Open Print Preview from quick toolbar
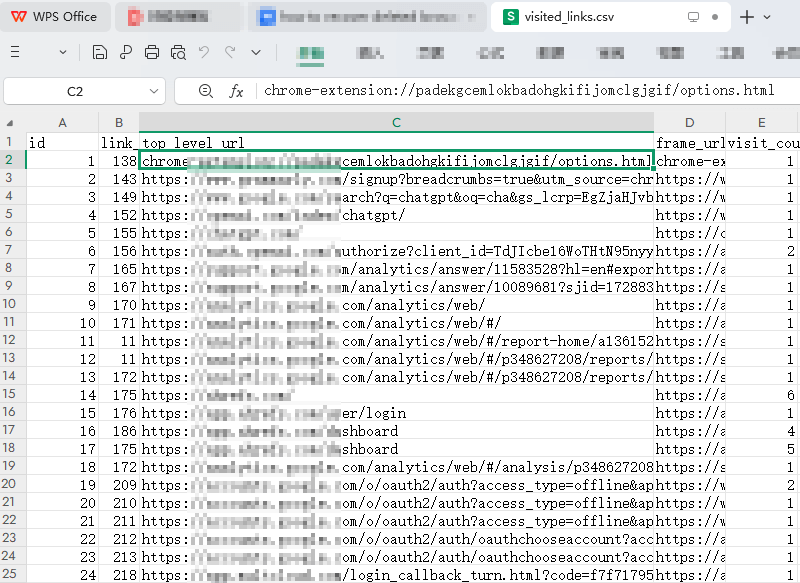This screenshot has height=583, width=800. tap(178, 53)
